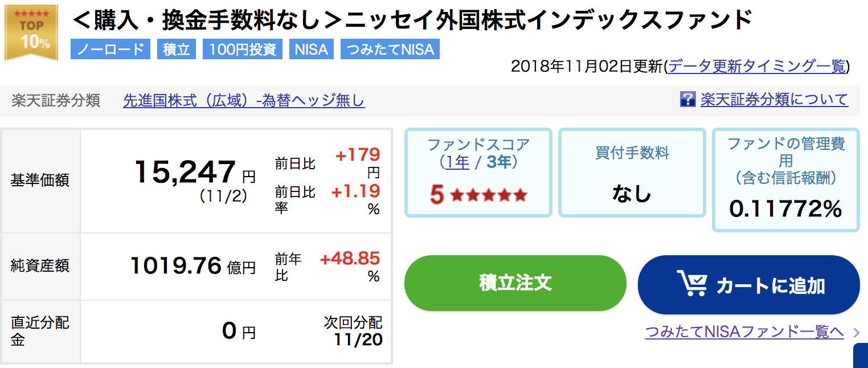Viewport: 868px width, 368px height.
Task: Click the TOP 10% gold ribbon badge
Action: [31, 32]
